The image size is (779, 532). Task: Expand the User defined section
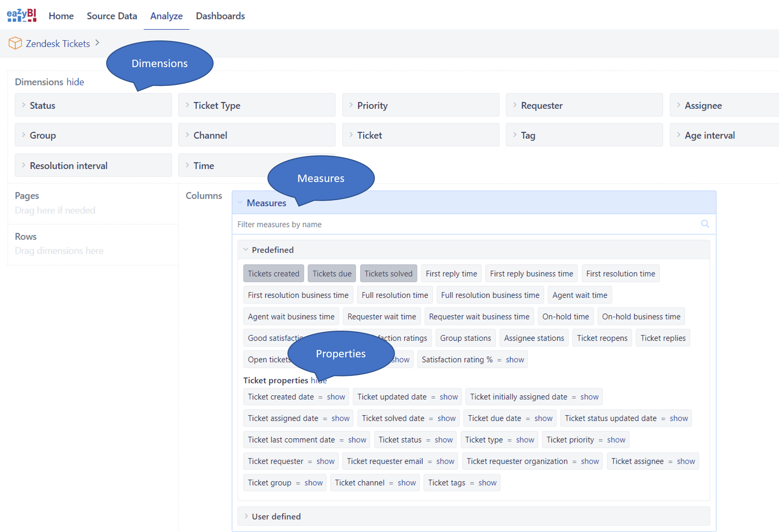[x=246, y=516]
